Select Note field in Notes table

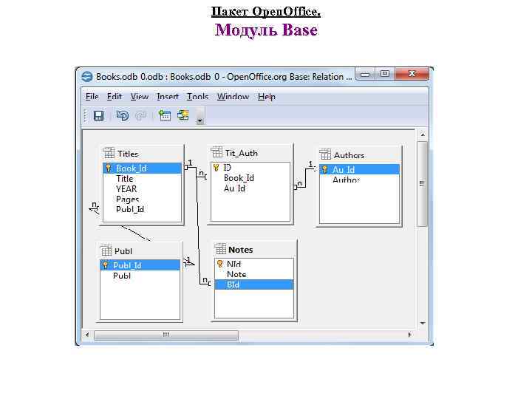(x=253, y=274)
